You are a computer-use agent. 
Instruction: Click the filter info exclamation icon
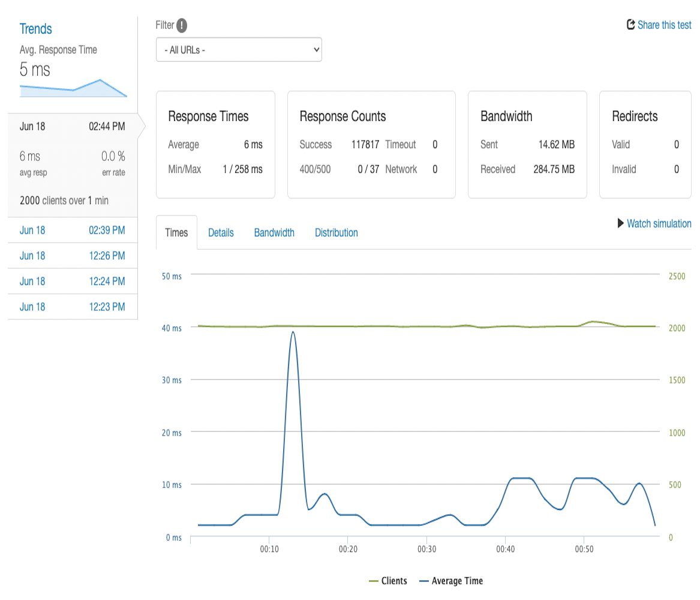(x=182, y=25)
